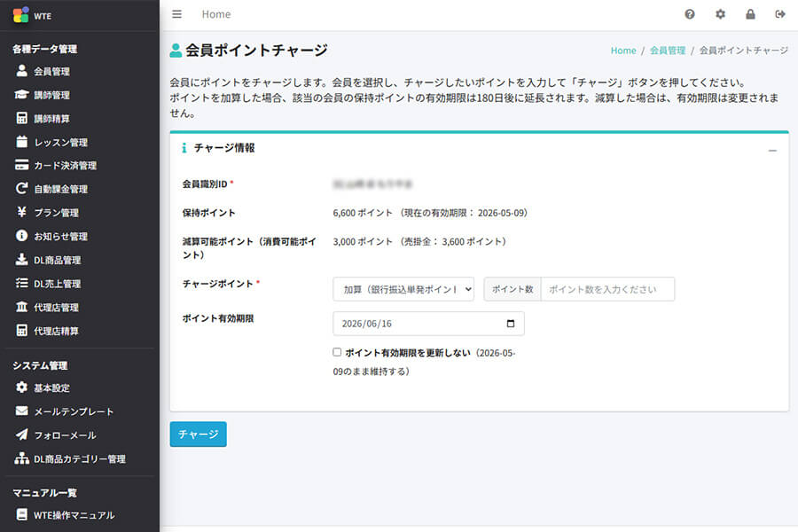Open the help icon in the top bar
Viewport: 798px width, 532px height.
click(x=690, y=14)
